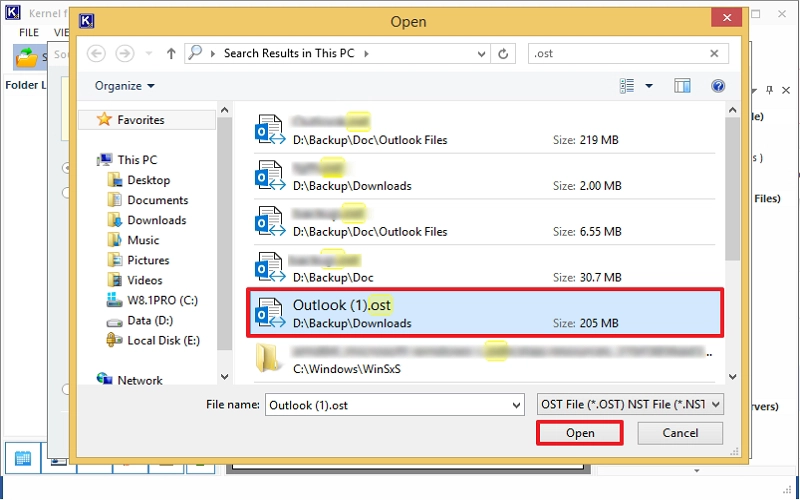Open the view options dropdown arrow

point(648,86)
